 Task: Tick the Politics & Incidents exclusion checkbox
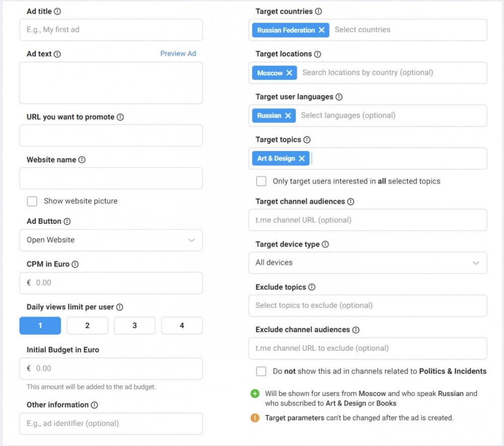[x=261, y=371]
